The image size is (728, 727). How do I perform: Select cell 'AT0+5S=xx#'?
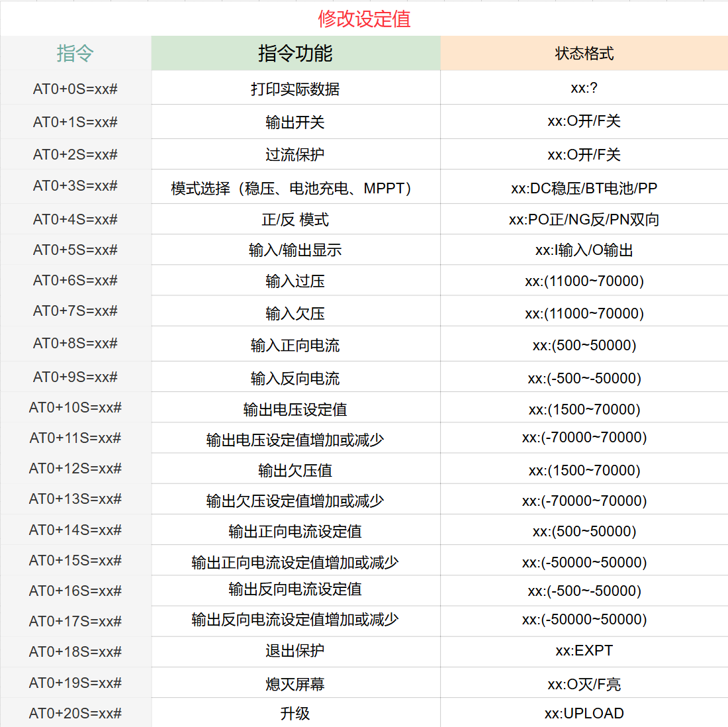[75, 250]
